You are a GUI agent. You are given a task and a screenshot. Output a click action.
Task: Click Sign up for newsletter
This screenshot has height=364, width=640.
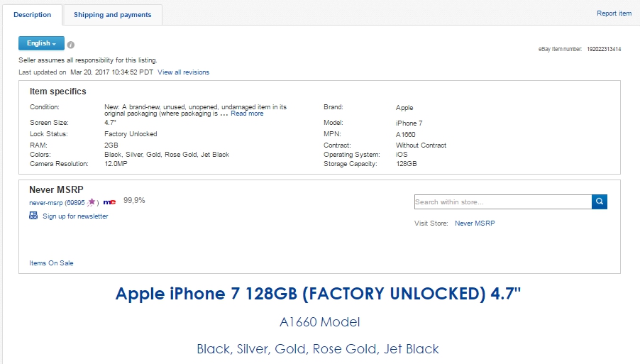click(x=75, y=216)
